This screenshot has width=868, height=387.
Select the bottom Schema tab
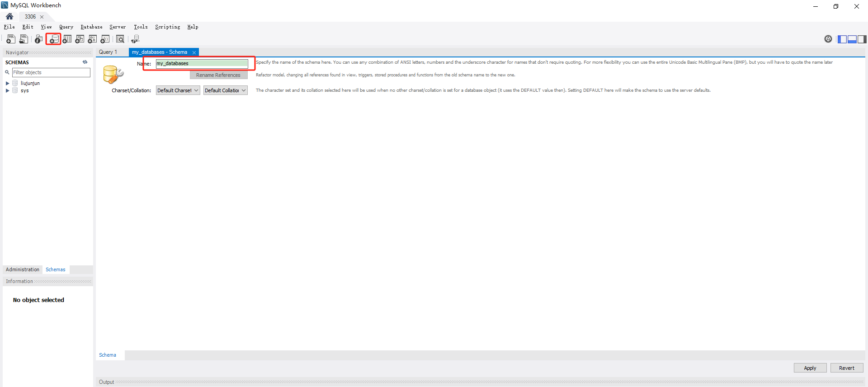click(x=108, y=355)
